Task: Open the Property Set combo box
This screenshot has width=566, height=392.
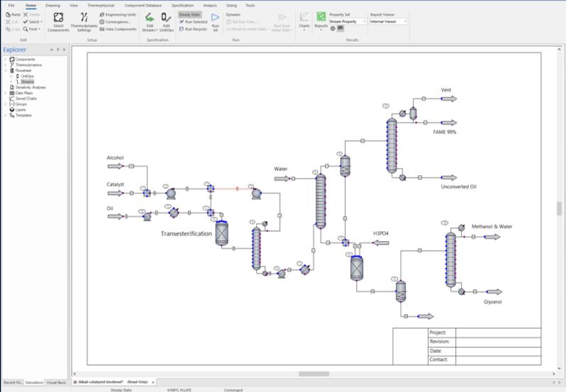Action: tap(348, 22)
